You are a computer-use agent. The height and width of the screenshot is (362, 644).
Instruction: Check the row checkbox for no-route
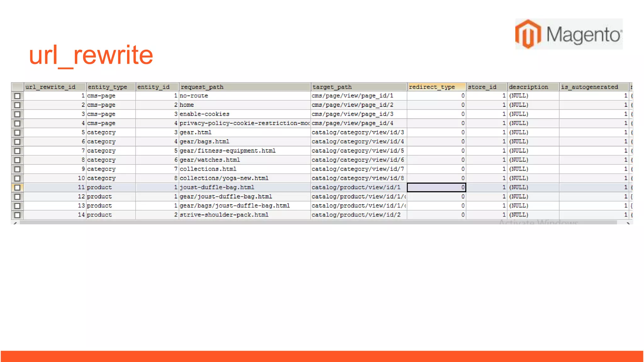coord(17,96)
